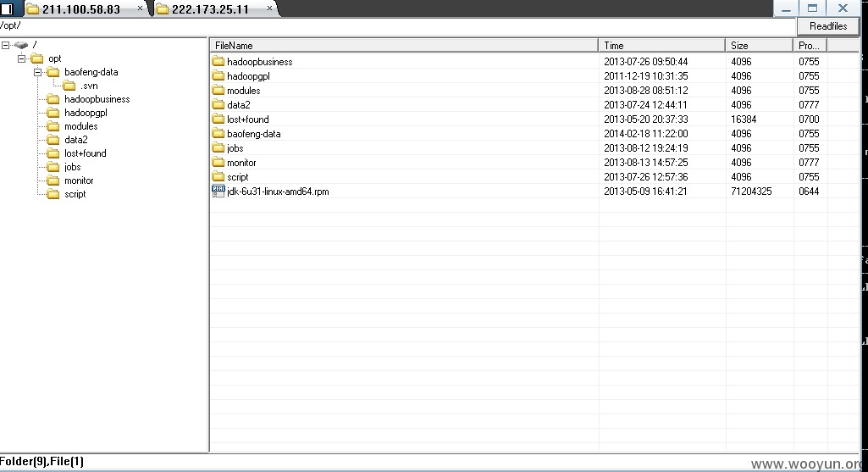Click the home square icon before tabs

click(x=7, y=8)
